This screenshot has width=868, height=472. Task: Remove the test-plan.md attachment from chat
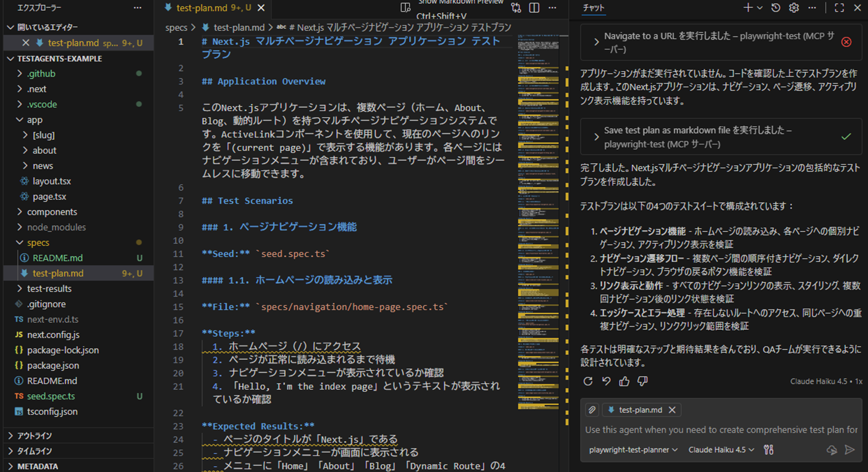tap(672, 410)
